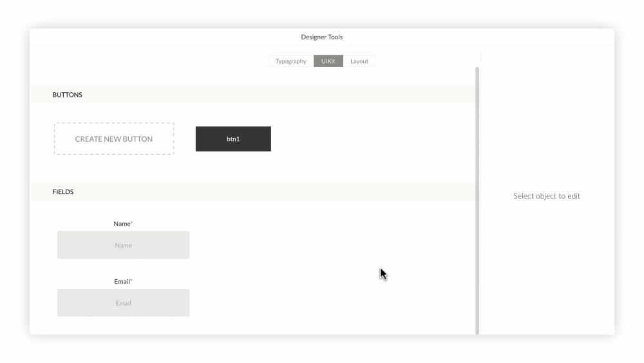Open the Layout tab
Viewport: 644px width, 363px height.
coord(359,61)
